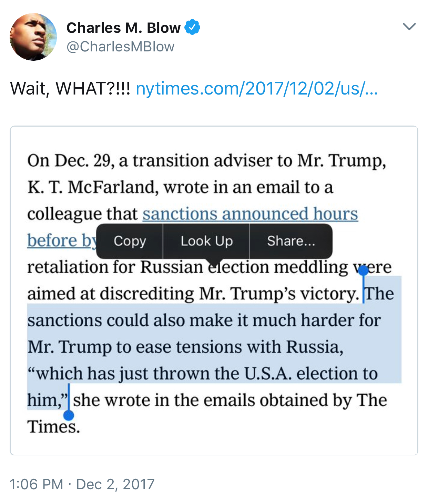Click the Charles M. Blow display name
The height and width of the screenshot is (504, 428).
(123, 28)
